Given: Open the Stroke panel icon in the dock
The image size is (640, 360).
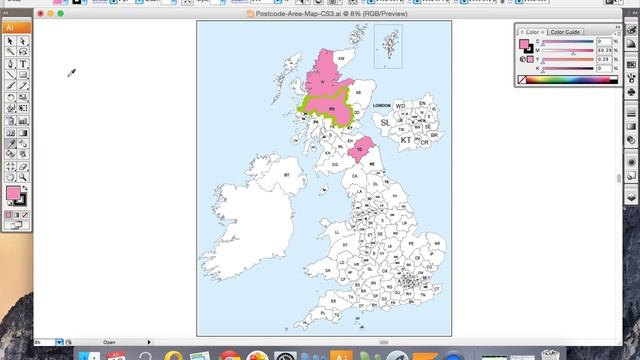Looking at the screenshot, I should 631,113.
